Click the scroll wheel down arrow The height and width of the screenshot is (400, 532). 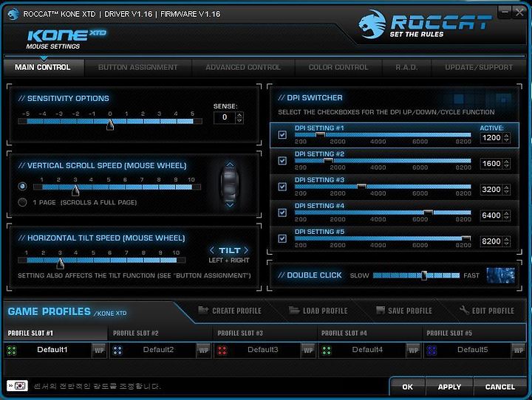[x=230, y=204]
